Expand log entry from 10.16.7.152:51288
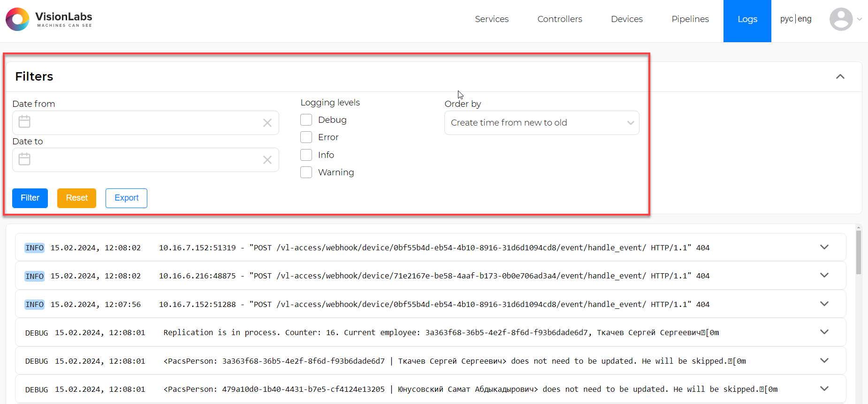Viewport: 868px width, 404px height. click(x=824, y=304)
